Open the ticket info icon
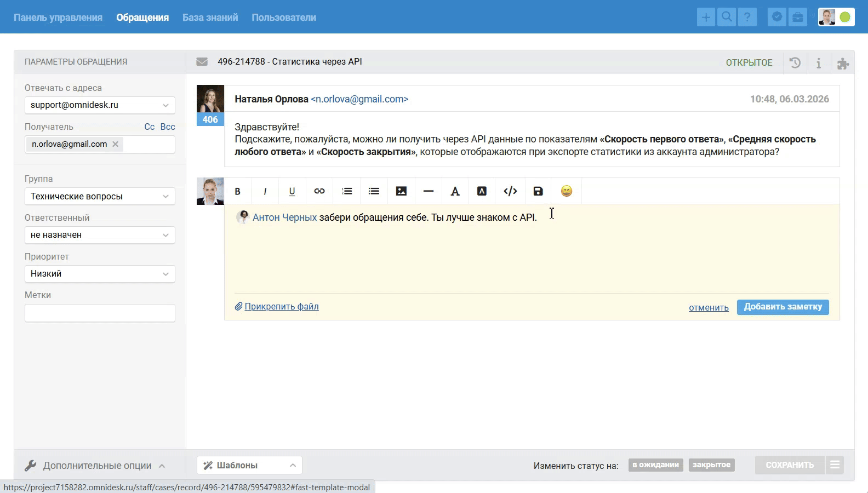Screen dimensions: 868x493 [819, 63]
